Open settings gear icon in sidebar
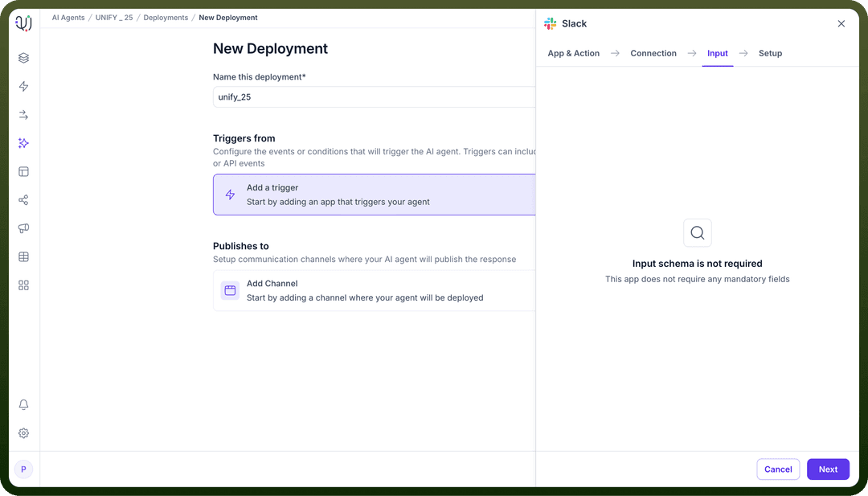This screenshot has height=496, width=868. [23, 432]
